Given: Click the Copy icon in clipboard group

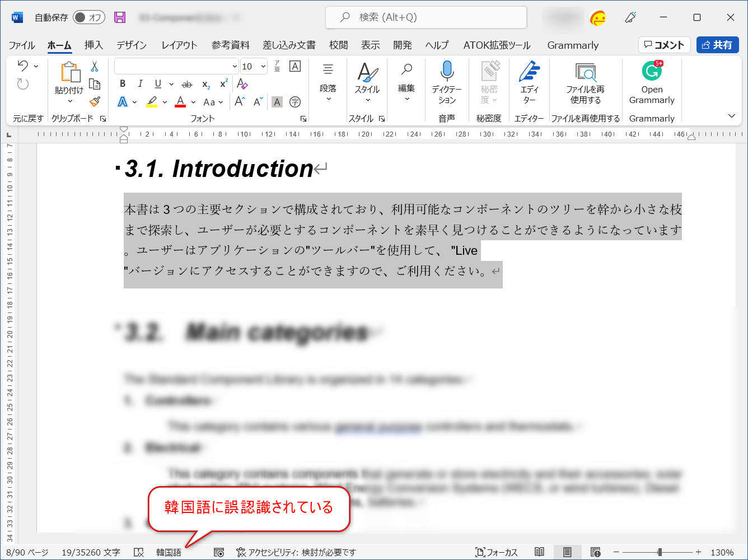Looking at the screenshot, I should [x=95, y=84].
